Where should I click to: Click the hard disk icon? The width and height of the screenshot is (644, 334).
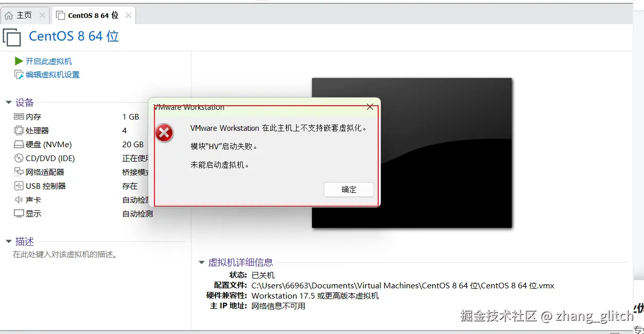point(19,144)
